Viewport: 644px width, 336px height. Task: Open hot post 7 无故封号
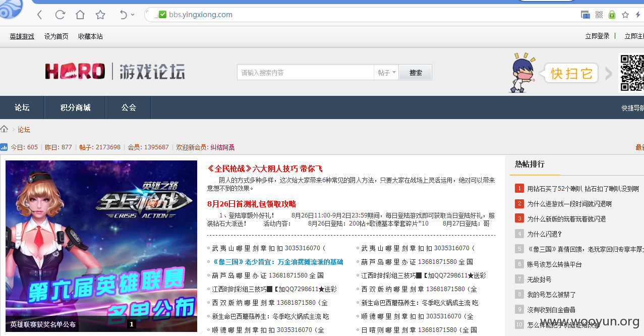click(539, 279)
